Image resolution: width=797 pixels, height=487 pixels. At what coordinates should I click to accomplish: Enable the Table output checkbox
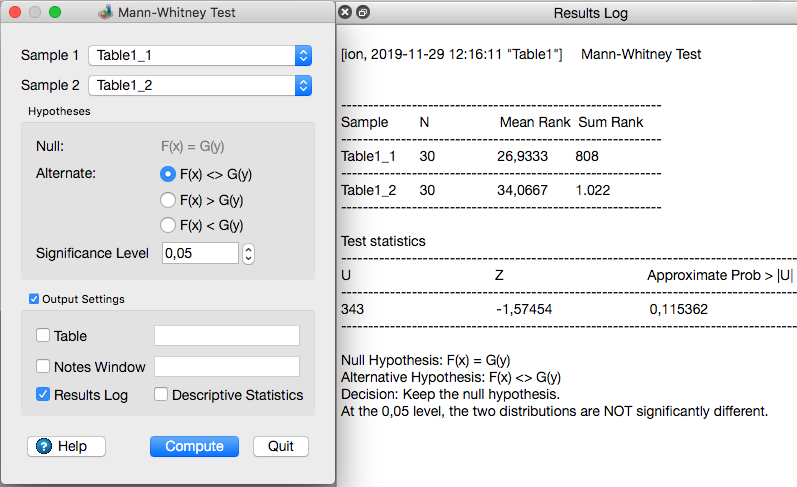tap(43, 336)
